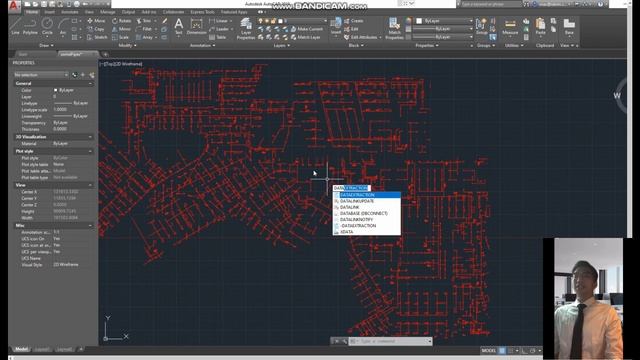Click Match Layer button

point(306,37)
